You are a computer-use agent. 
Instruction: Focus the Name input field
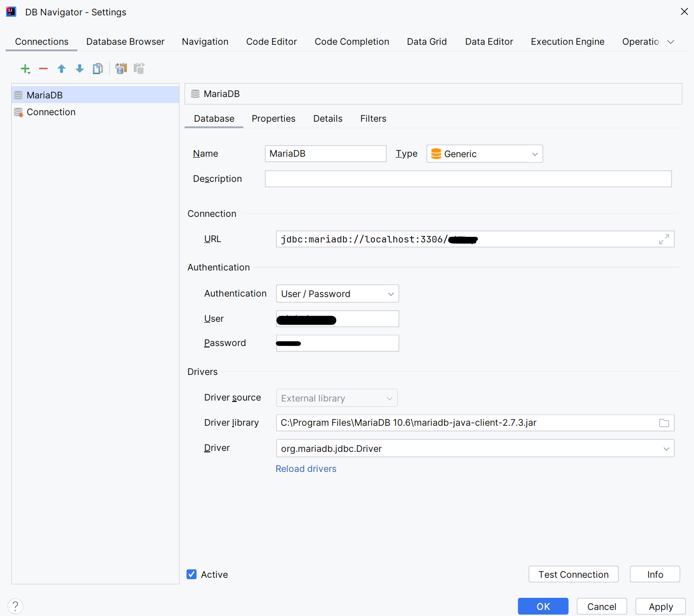tap(326, 153)
